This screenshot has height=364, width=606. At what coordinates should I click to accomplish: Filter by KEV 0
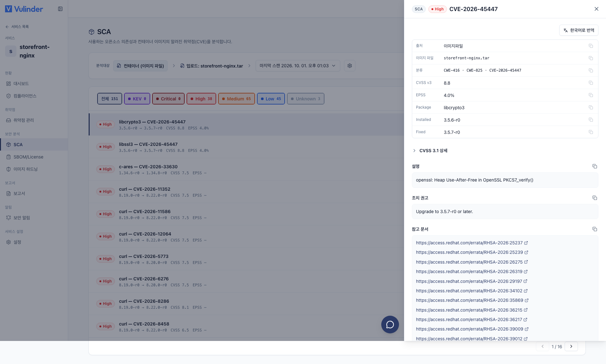tap(137, 98)
